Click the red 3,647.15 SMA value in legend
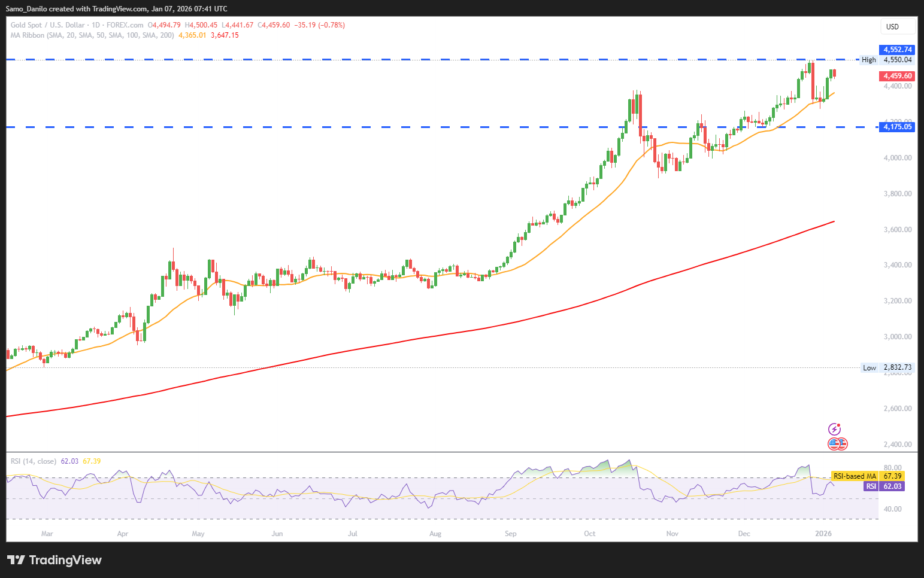The image size is (924, 578). click(225, 35)
